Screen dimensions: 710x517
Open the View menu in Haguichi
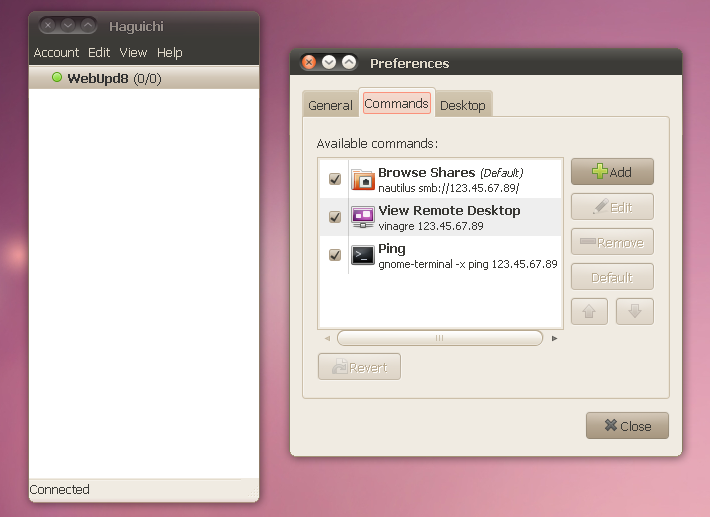[133, 53]
